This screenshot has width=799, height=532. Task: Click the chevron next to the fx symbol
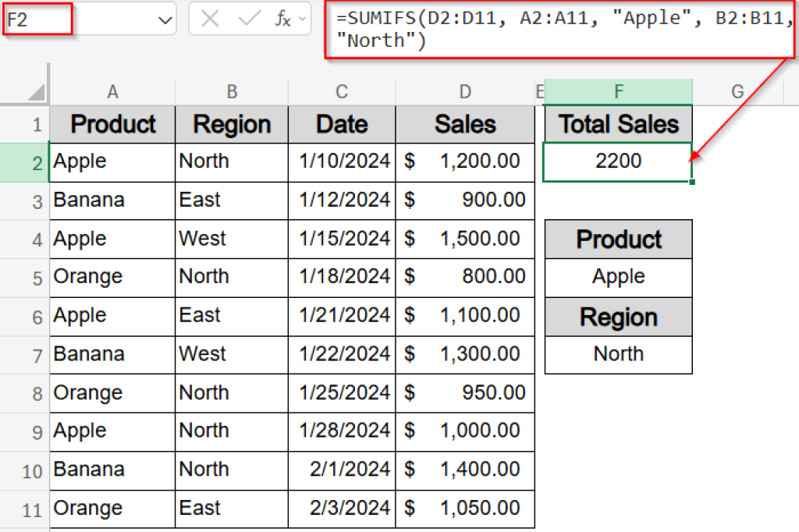click(301, 17)
